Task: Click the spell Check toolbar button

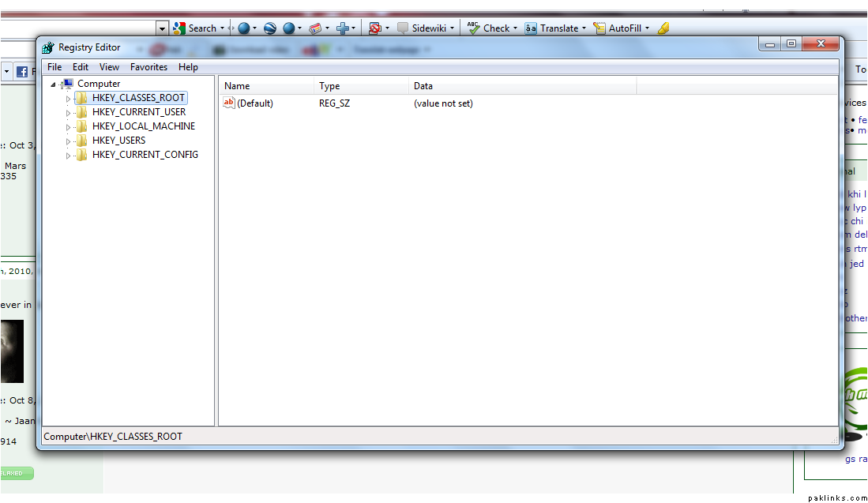Action: [488, 28]
